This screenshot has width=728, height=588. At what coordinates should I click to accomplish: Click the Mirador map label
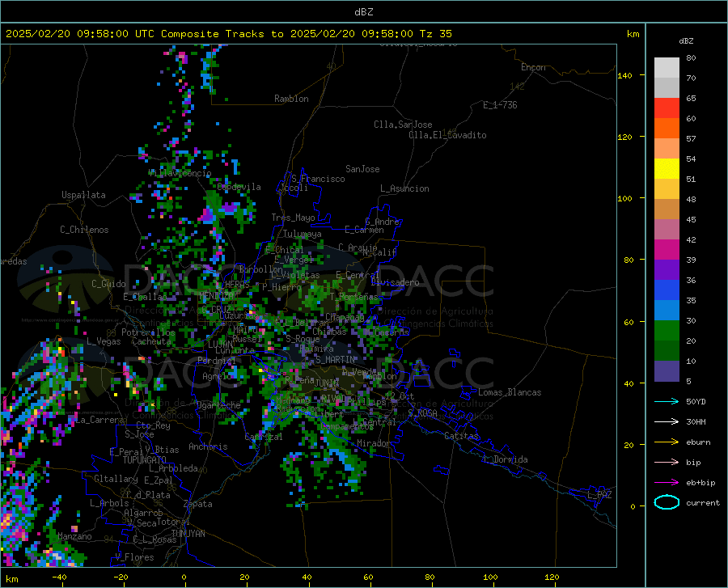(373, 443)
